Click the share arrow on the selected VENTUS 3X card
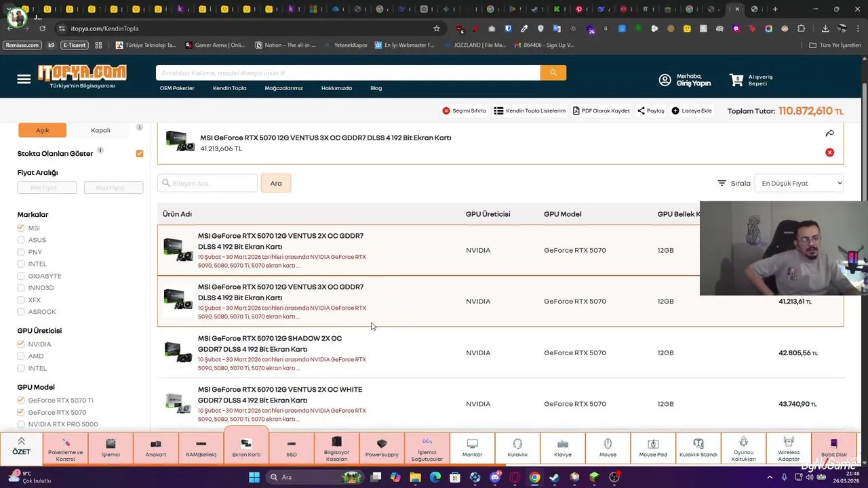Screen dimensions: 868x488 [x=829, y=134]
